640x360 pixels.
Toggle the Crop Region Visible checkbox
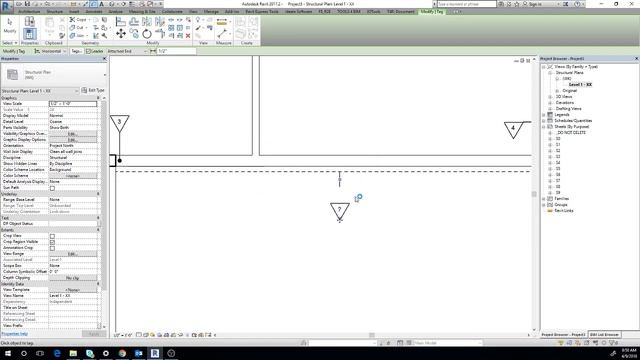pyautogui.click(x=52, y=242)
